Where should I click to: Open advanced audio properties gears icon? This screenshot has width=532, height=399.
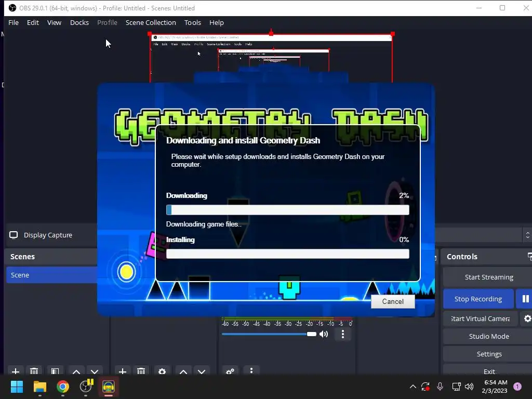point(230,371)
